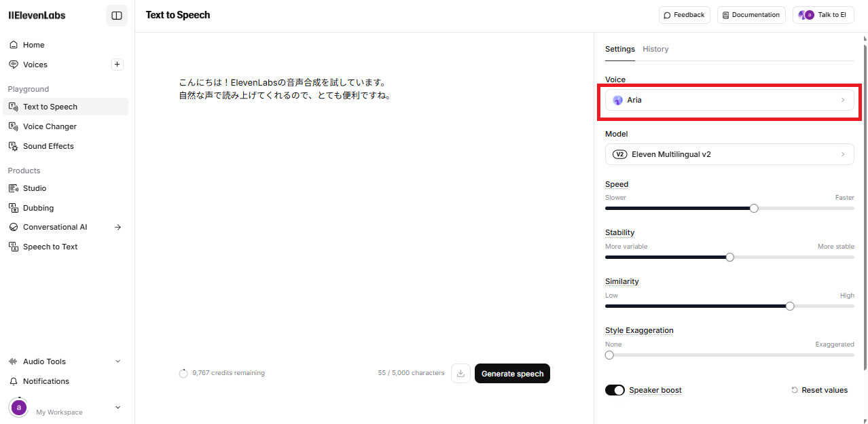This screenshot has height=424, width=868.
Task: Open Notifications
Action: pos(65,381)
